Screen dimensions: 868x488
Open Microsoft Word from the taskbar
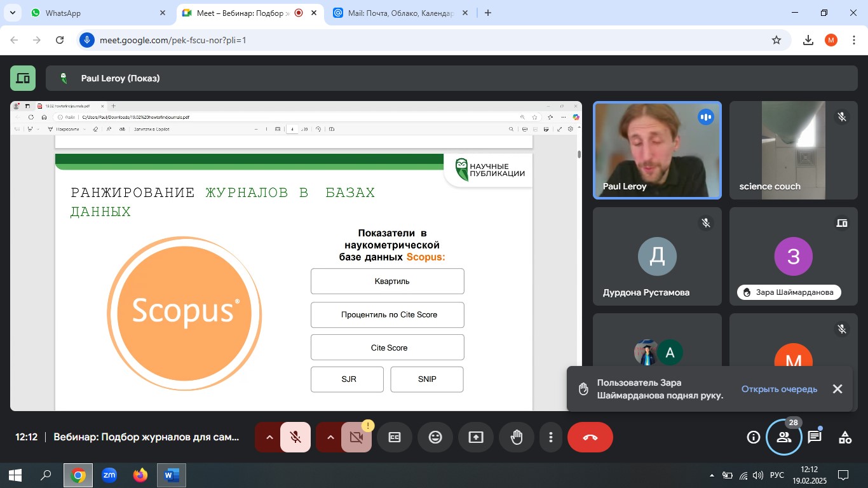point(172,475)
